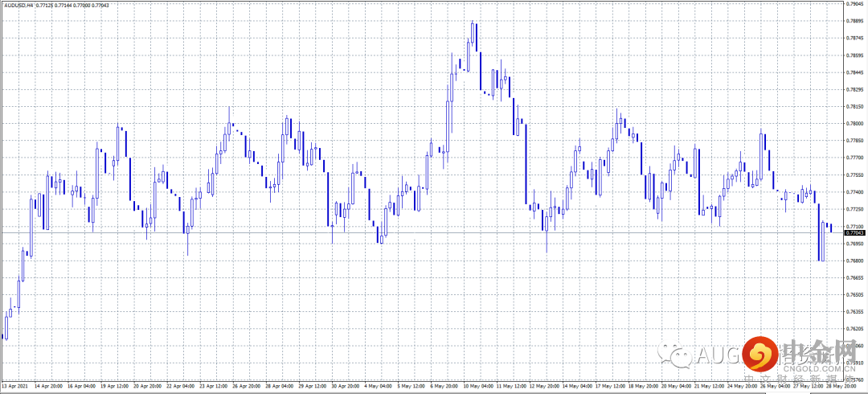Click the 0.77100 price axis label
The height and width of the screenshot is (394, 868).
click(x=856, y=227)
